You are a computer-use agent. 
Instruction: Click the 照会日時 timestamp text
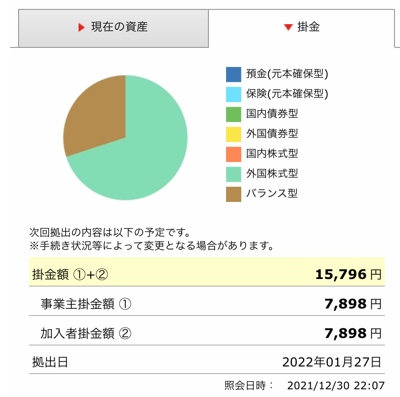[x=304, y=386]
